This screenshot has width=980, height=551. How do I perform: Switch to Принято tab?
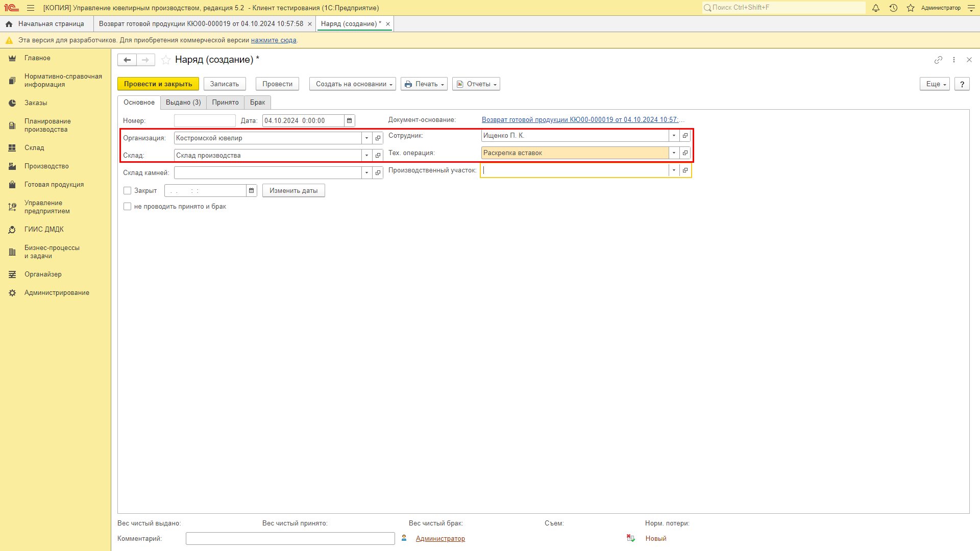tap(225, 103)
